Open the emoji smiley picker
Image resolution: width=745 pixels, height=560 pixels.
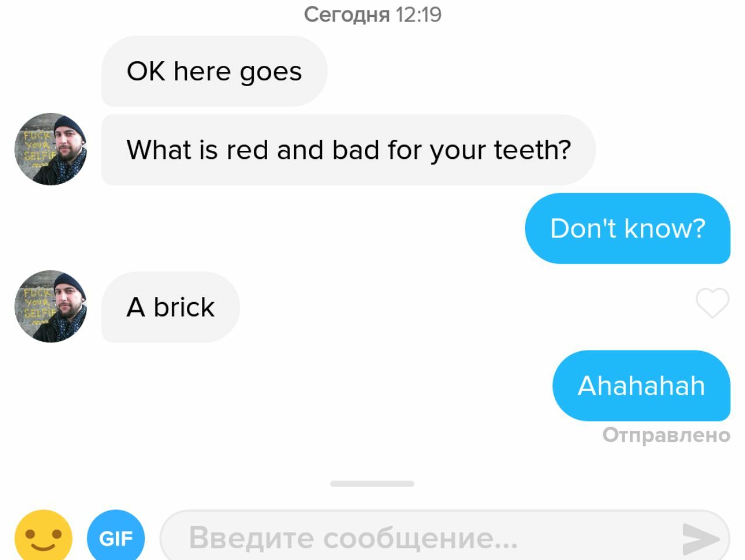pos(44,536)
